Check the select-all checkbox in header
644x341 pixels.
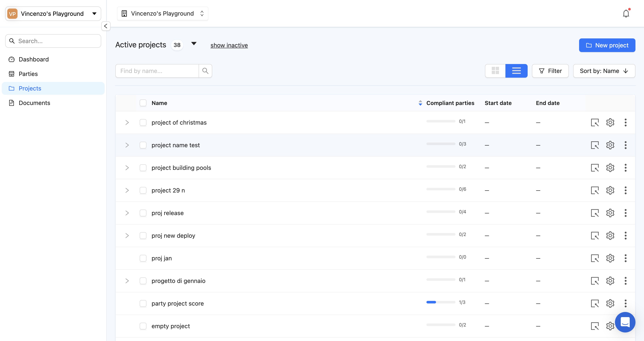click(143, 103)
